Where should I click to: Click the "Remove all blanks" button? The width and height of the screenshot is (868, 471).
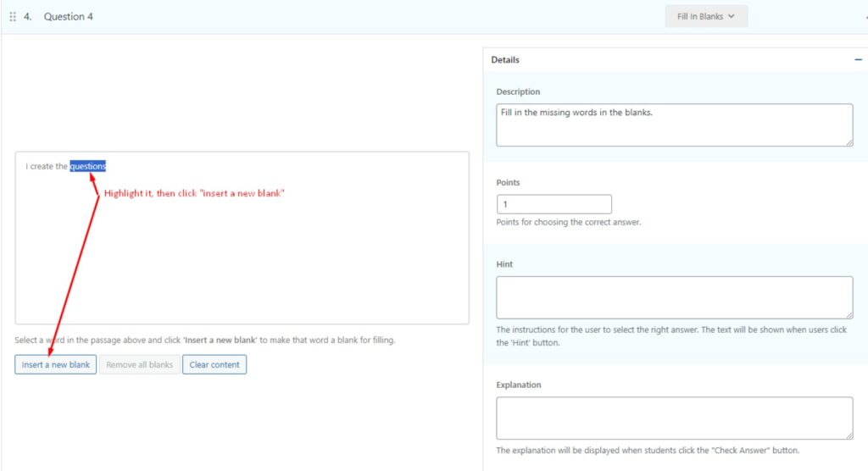tap(139, 365)
